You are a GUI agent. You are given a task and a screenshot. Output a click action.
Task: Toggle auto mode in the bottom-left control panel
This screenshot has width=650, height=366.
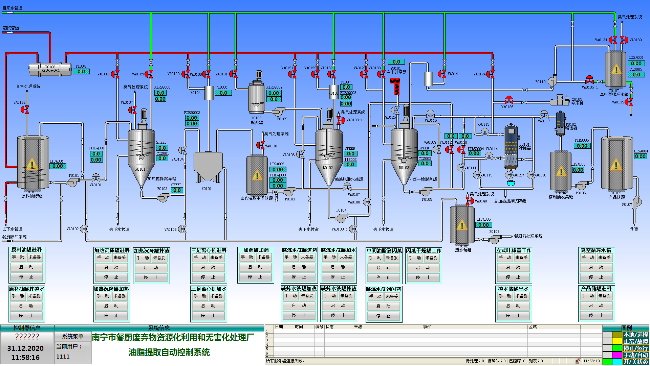[35, 296]
